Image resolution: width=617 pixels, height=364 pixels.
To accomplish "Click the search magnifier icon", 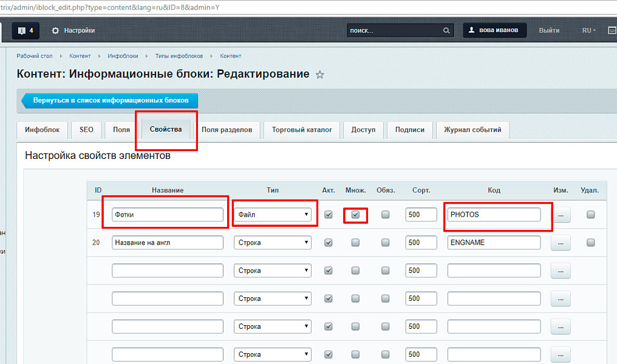I will [446, 30].
